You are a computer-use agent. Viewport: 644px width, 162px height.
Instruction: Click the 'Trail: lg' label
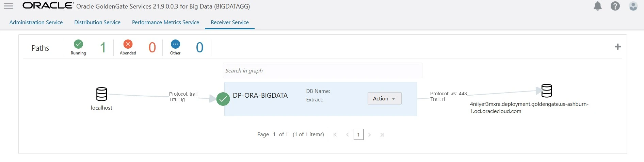[x=177, y=99]
